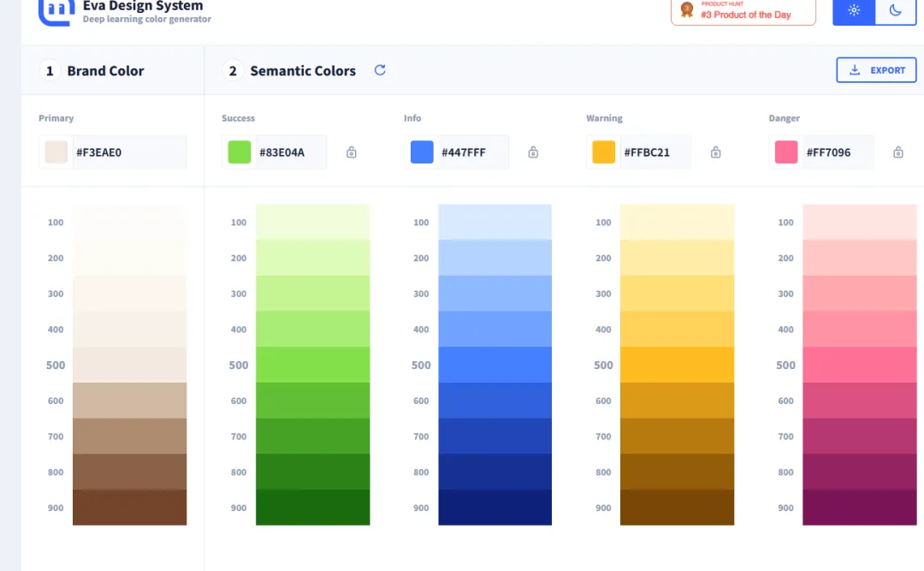
Task: Open the Primary color swatch picker
Action: [56, 152]
